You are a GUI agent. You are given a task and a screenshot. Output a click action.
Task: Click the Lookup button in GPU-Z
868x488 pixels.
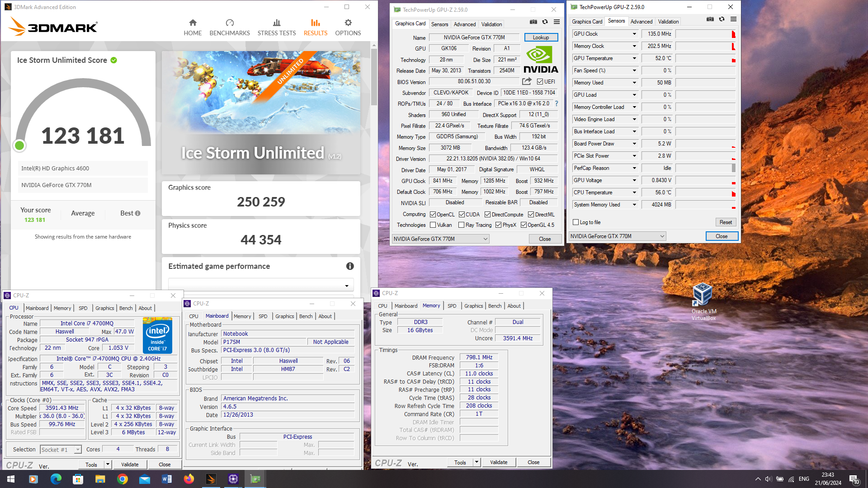541,38
